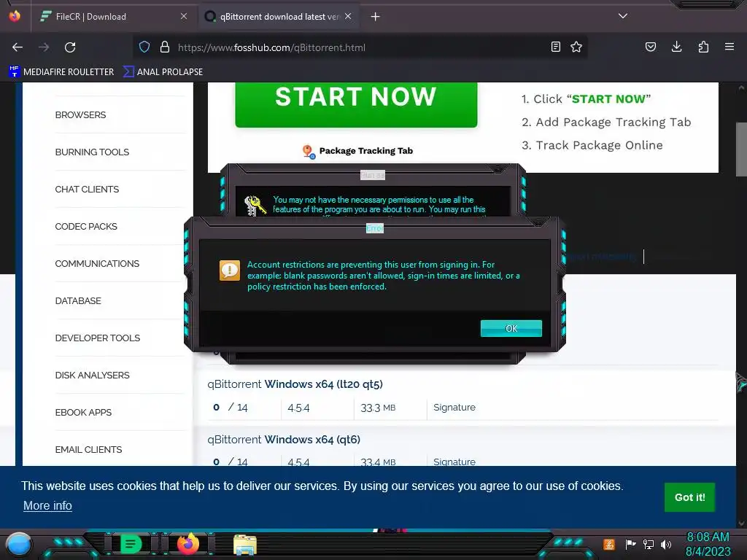747x560 pixels.
Task: Open File Explorer from taskbar
Action: (245, 545)
